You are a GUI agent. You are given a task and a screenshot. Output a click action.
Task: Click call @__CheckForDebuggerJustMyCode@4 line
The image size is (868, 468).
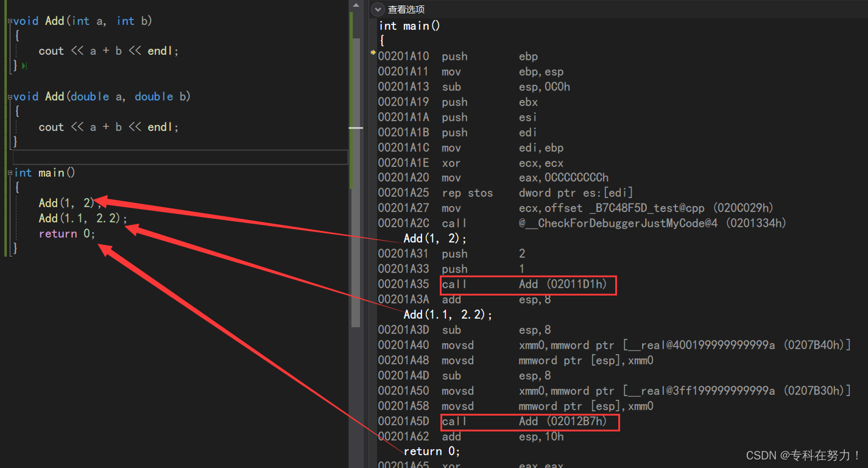point(582,224)
